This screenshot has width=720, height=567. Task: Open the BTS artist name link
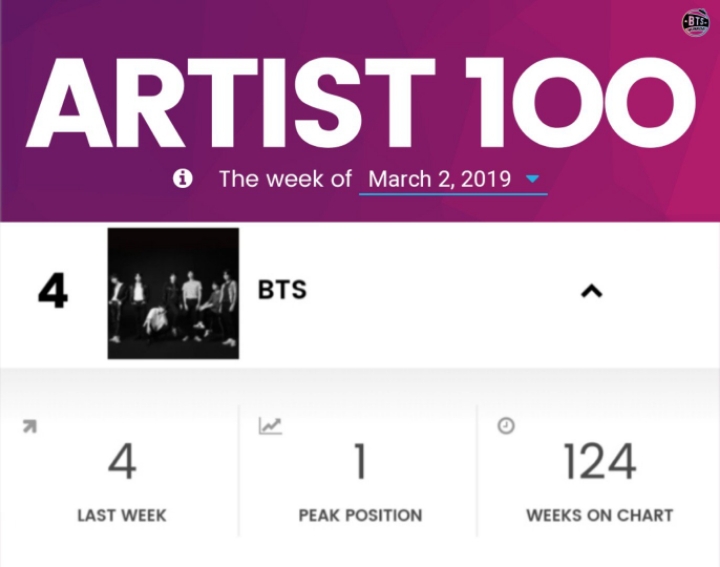(x=282, y=290)
